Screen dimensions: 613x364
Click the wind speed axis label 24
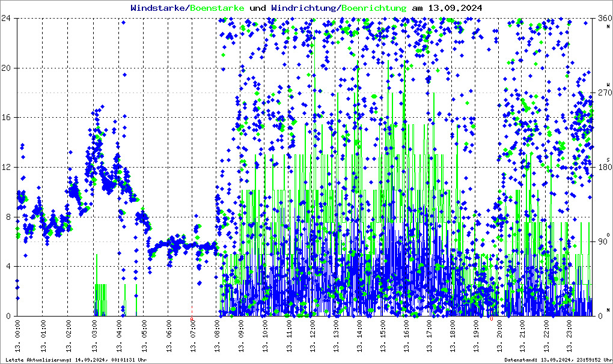[5, 18]
